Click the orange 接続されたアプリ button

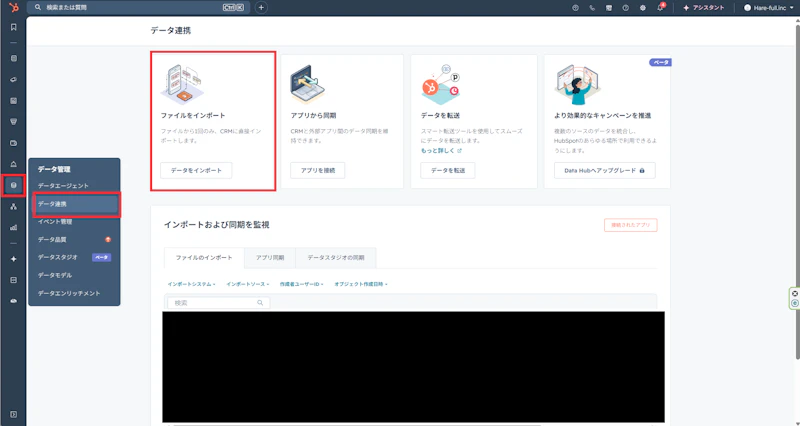pyautogui.click(x=631, y=225)
